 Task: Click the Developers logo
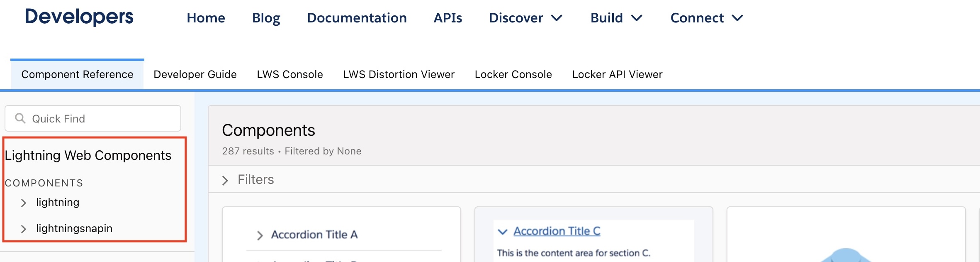pos(79,17)
